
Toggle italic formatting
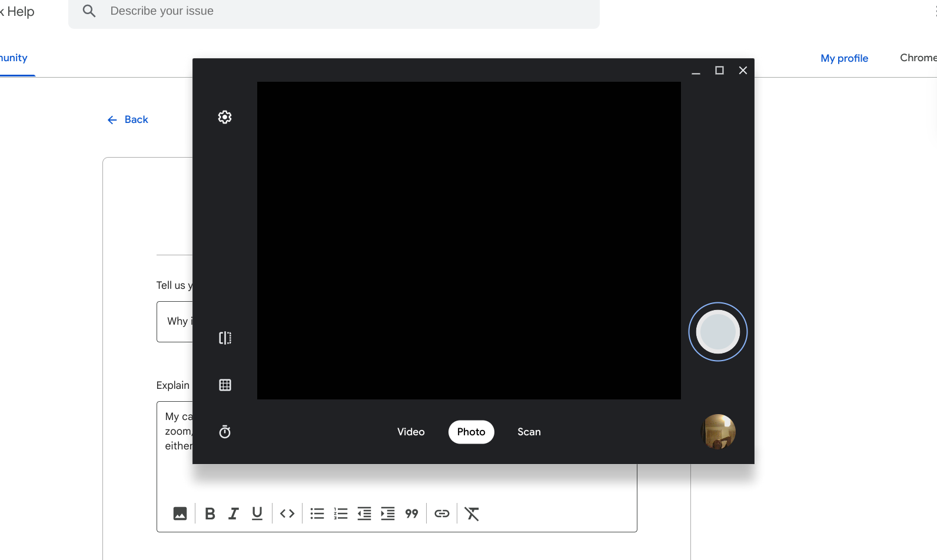(234, 514)
